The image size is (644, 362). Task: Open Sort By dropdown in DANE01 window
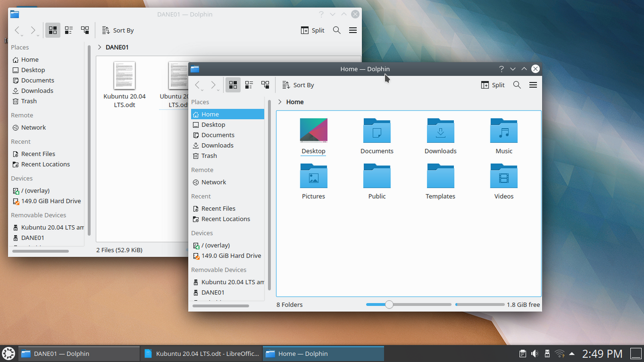(x=118, y=30)
